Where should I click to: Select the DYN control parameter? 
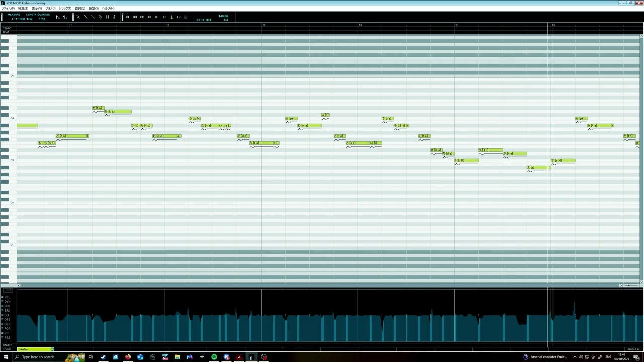(7, 302)
